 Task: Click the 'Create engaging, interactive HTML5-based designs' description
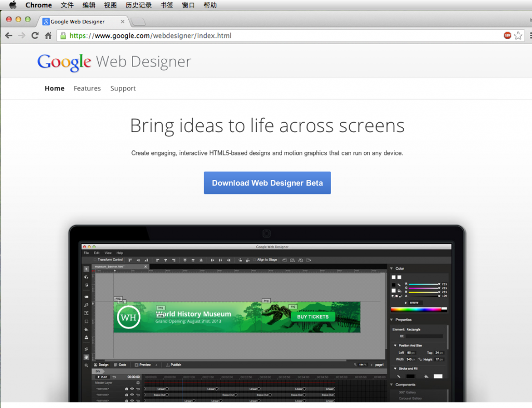point(268,153)
